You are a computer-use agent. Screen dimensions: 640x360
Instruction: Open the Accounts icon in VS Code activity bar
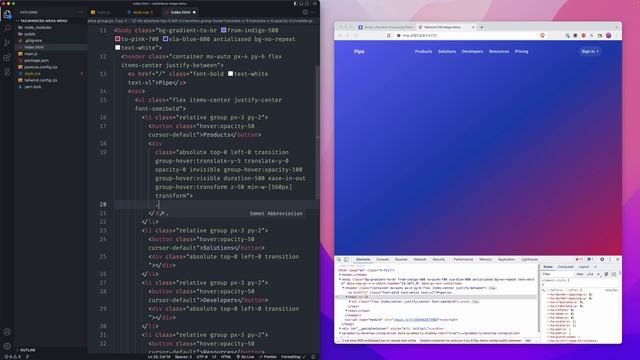(7, 332)
